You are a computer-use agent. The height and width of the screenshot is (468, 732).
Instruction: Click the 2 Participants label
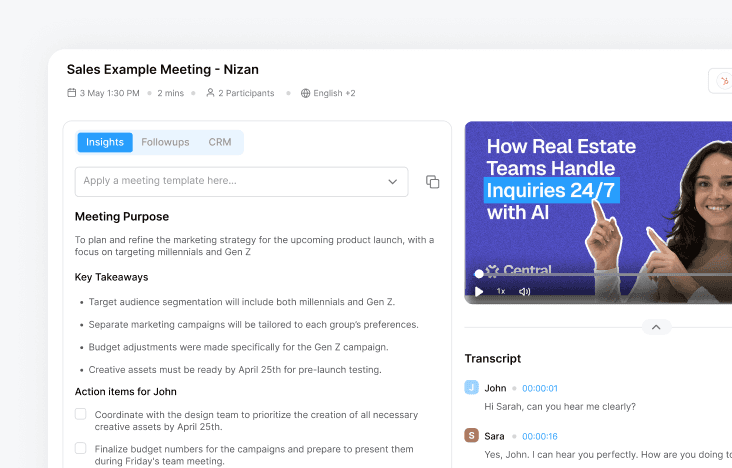(246, 93)
